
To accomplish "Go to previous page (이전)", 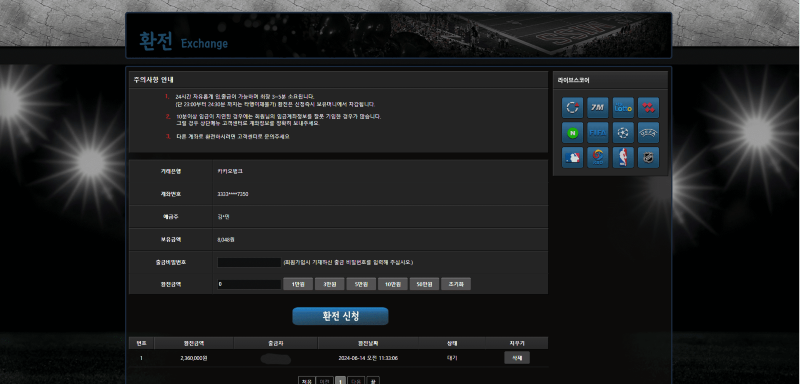I will [x=323, y=381].
